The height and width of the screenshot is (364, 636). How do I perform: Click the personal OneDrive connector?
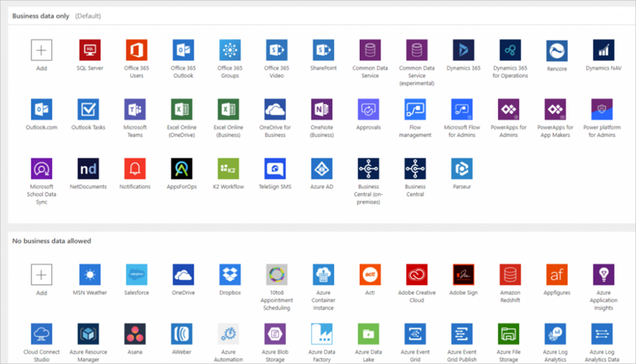(183, 275)
